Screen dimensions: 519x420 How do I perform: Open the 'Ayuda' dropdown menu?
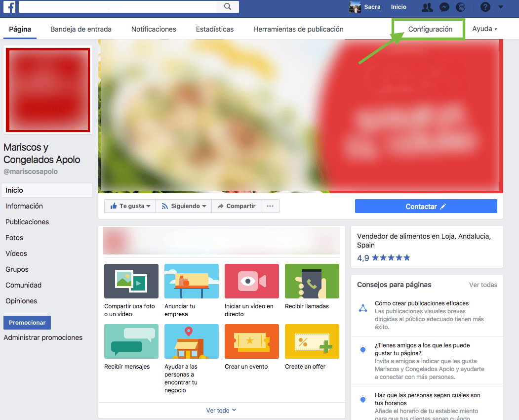click(x=483, y=29)
